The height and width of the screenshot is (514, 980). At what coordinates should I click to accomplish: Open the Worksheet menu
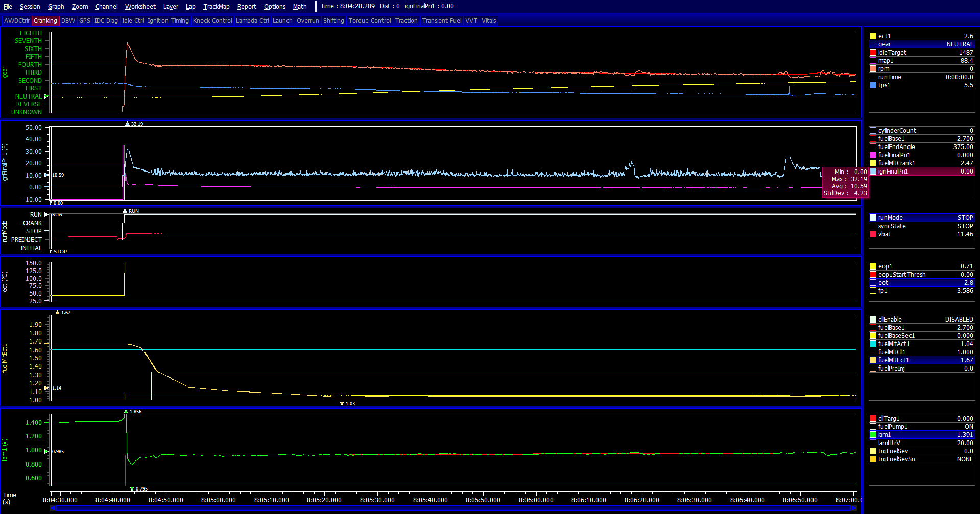(x=140, y=6)
